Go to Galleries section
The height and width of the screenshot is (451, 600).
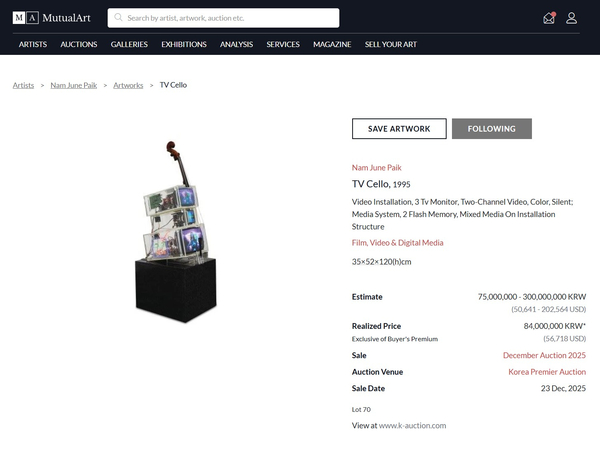point(129,44)
